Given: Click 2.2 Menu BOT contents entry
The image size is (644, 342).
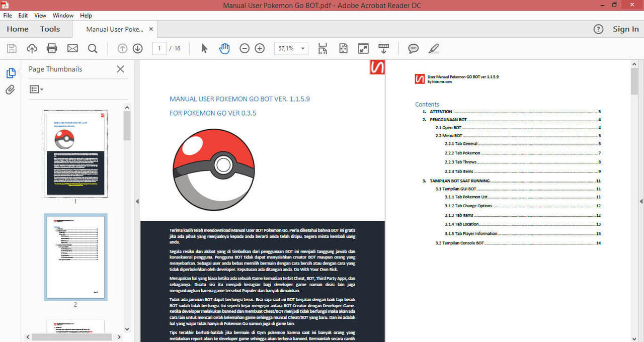Looking at the screenshot, I should pyautogui.click(x=518, y=136).
